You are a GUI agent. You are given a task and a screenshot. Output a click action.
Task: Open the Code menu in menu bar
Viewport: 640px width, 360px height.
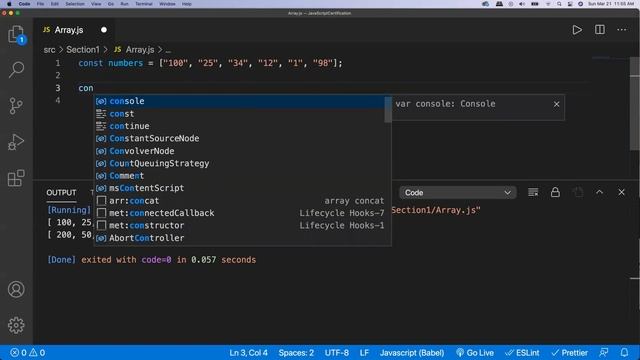coord(24,4)
